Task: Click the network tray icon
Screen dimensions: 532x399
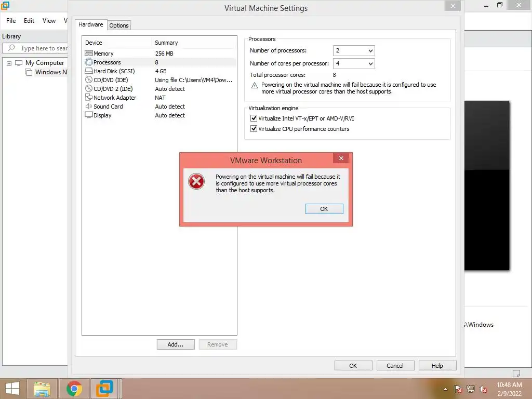Action: tap(471, 389)
